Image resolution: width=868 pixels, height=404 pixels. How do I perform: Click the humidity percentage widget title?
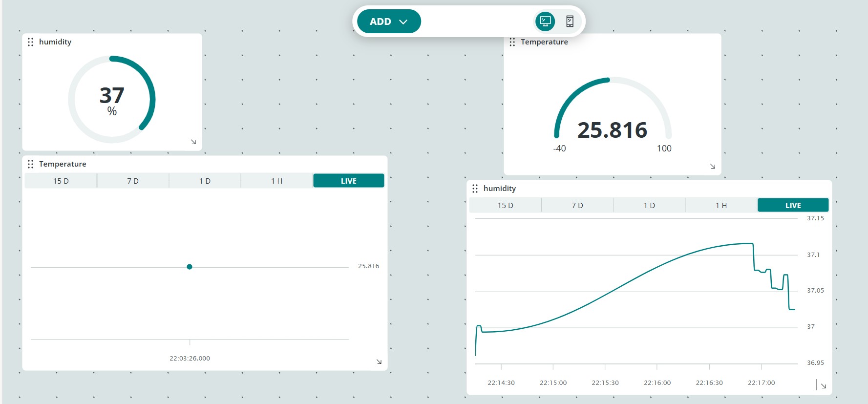[x=55, y=42]
